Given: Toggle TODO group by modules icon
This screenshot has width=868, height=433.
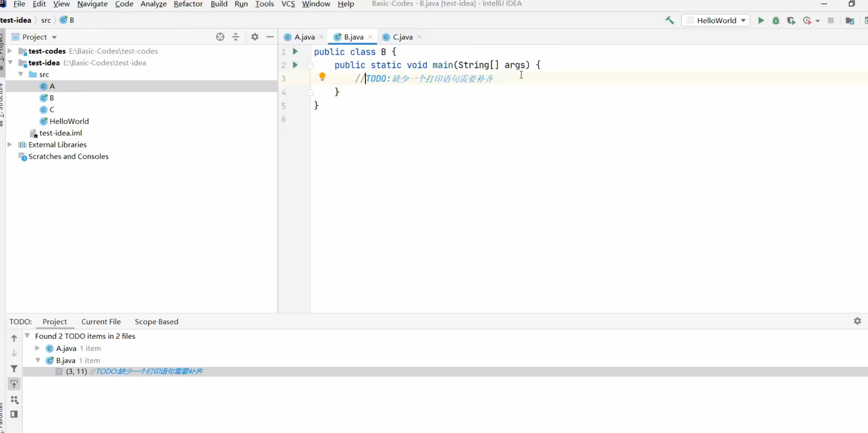Looking at the screenshot, I should click(x=14, y=399).
